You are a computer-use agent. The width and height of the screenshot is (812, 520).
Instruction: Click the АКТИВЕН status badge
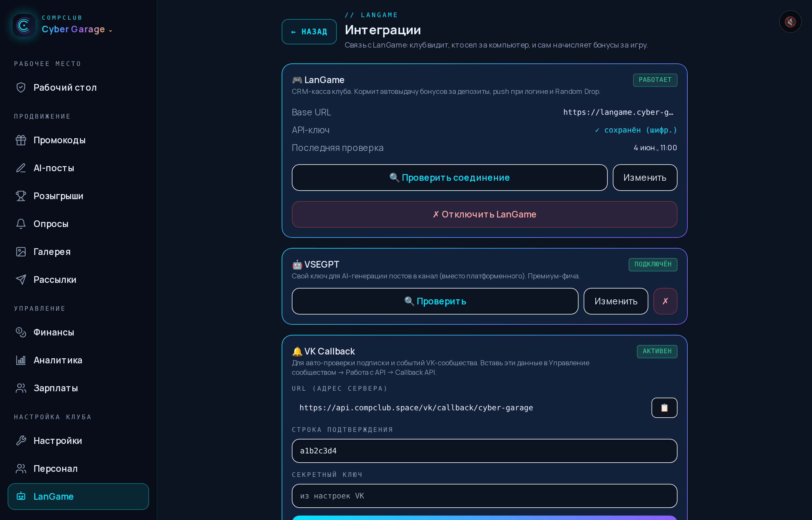pos(657,351)
